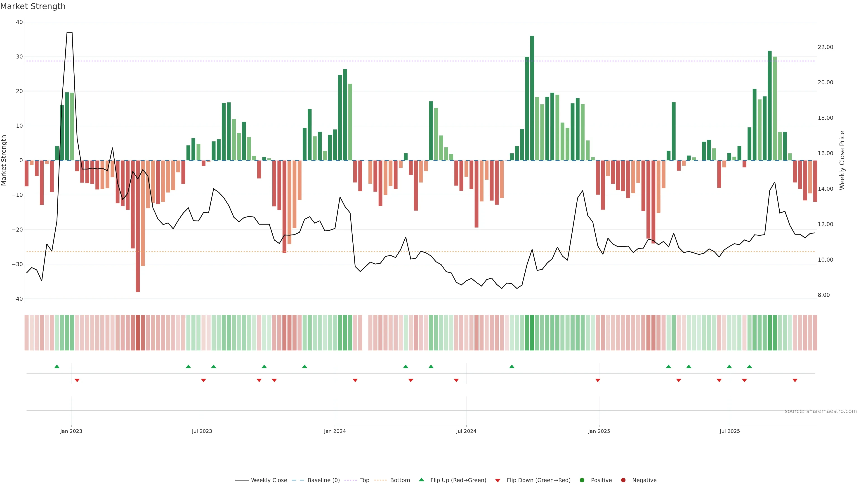Click the Jan 2024 x-axis label

point(335,431)
